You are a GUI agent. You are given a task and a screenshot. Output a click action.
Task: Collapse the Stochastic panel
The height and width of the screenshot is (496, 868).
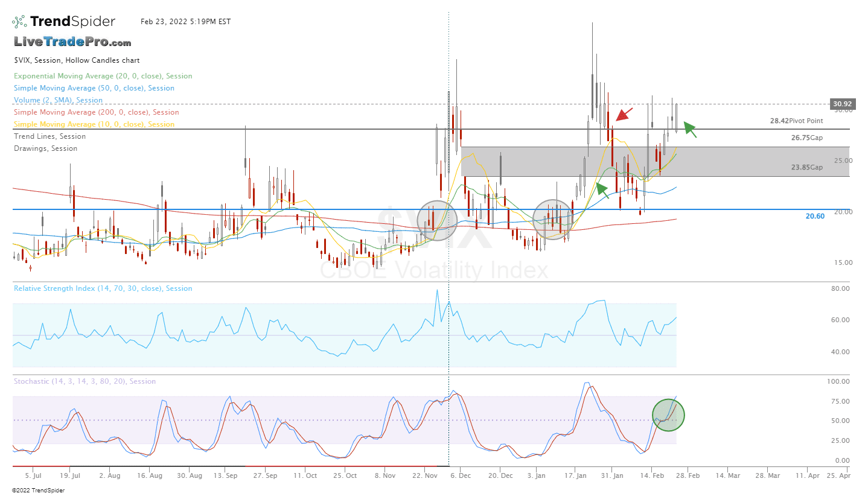point(85,381)
